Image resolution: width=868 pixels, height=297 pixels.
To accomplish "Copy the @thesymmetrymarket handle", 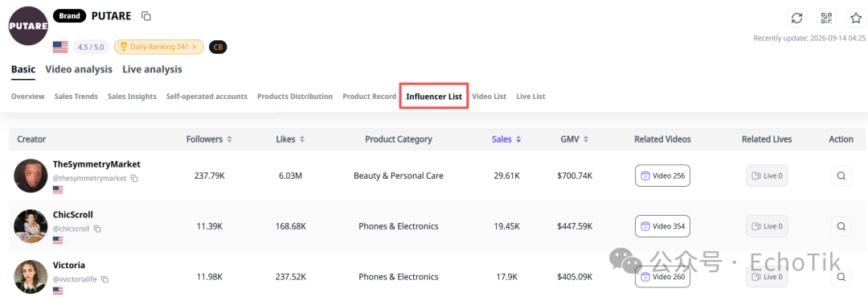I will coord(134,179).
